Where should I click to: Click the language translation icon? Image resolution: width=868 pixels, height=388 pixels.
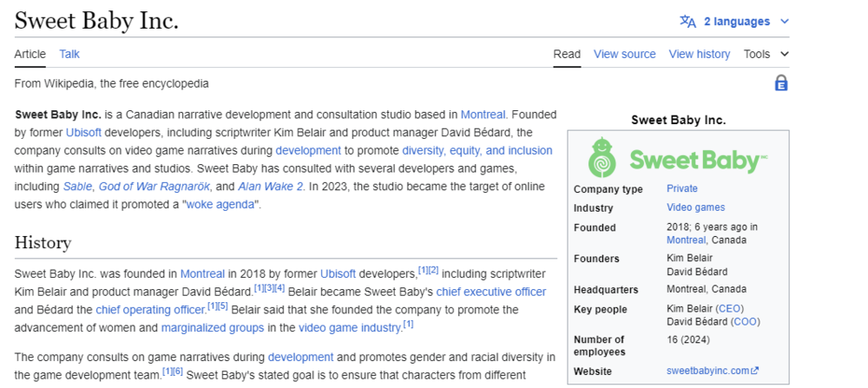pos(687,21)
